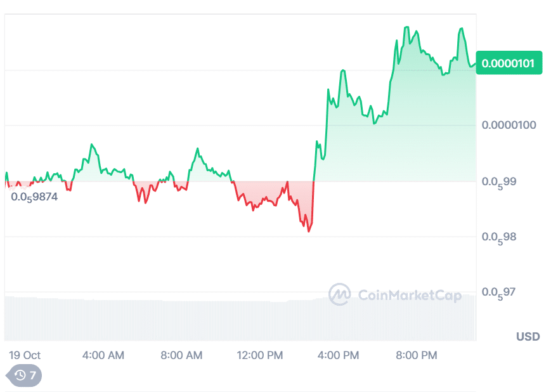The width and height of the screenshot is (558, 392).
Task: Select the 0.0₅97 price axis label
Action: click(x=498, y=292)
